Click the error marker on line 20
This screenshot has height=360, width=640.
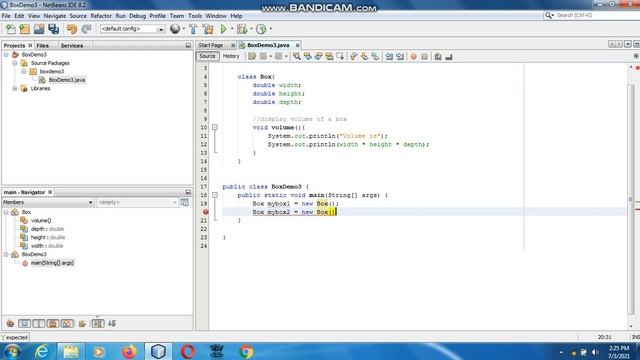tap(205, 212)
